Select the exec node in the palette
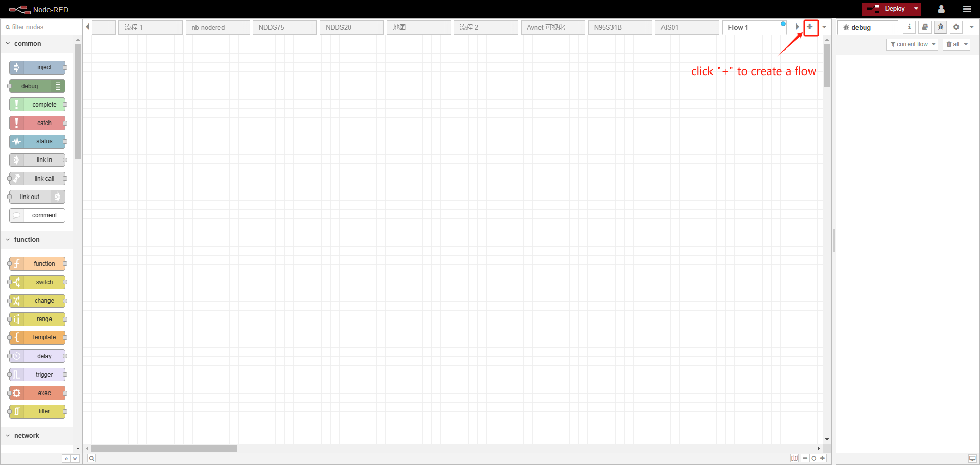This screenshot has width=980, height=465. 37,393
